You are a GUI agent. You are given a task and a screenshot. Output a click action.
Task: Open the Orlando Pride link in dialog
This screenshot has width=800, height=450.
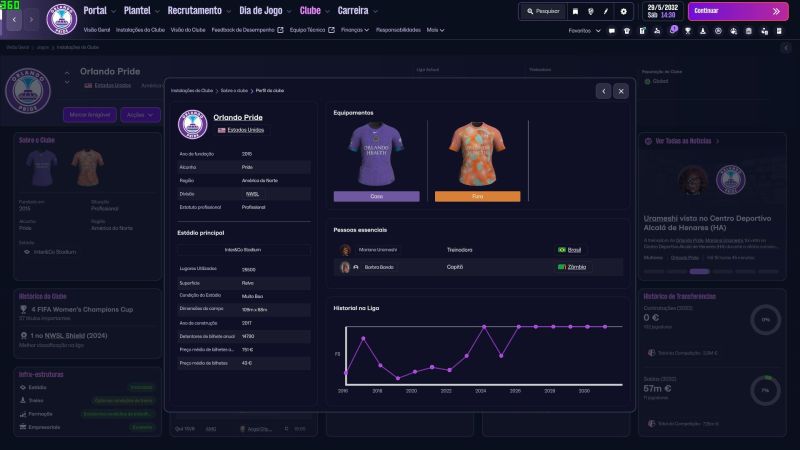point(238,117)
